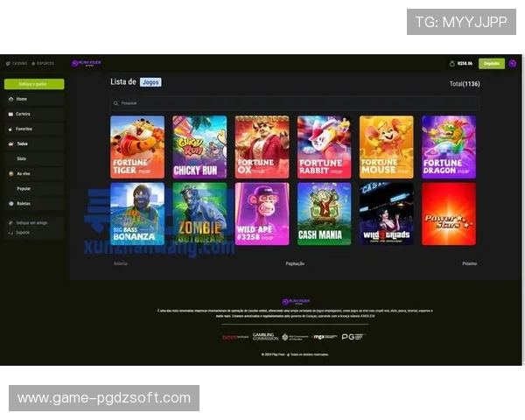Click the Roletas roulette icon

[10, 203]
